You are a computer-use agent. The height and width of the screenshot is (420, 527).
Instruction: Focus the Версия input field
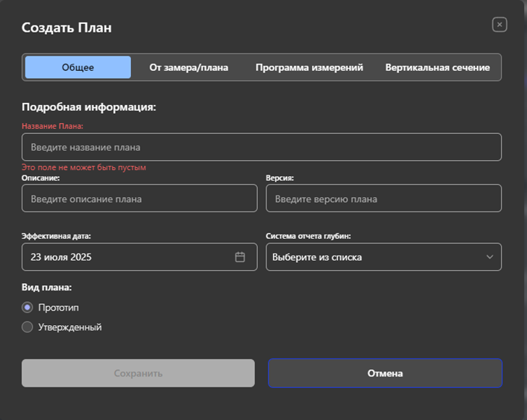pyautogui.click(x=384, y=198)
